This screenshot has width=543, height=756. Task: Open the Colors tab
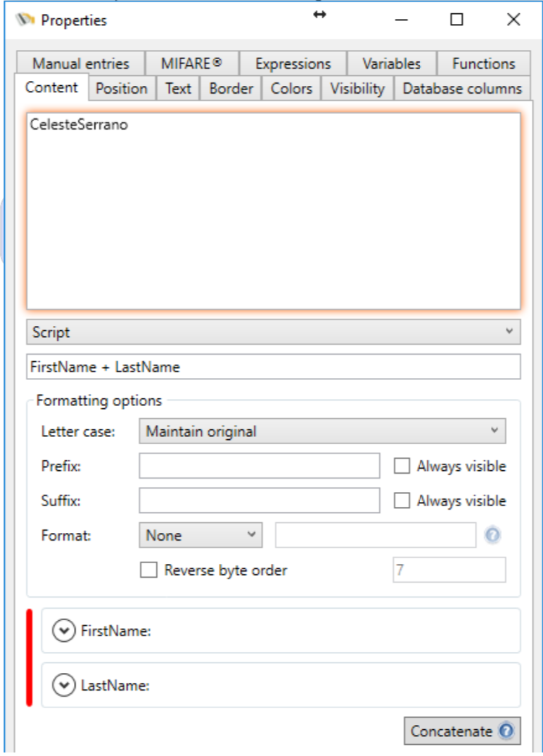pos(291,89)
